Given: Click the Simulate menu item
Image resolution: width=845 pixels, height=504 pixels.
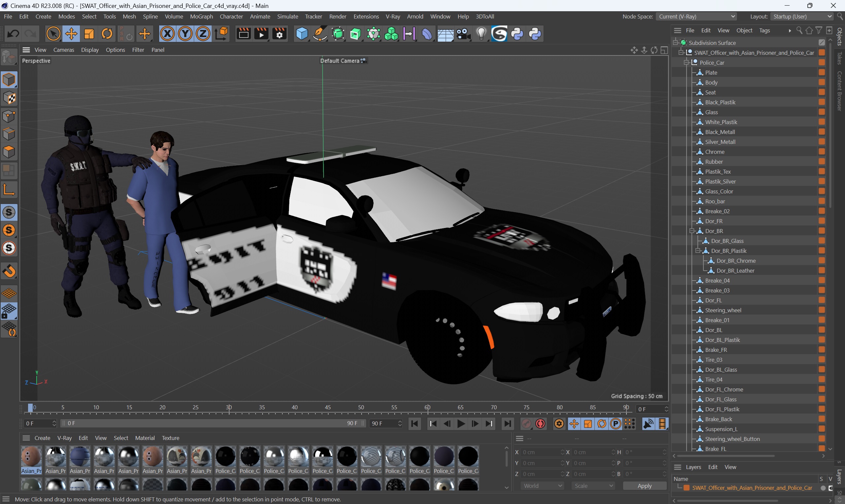Looking at the screenshot, I should pos(288,16).
